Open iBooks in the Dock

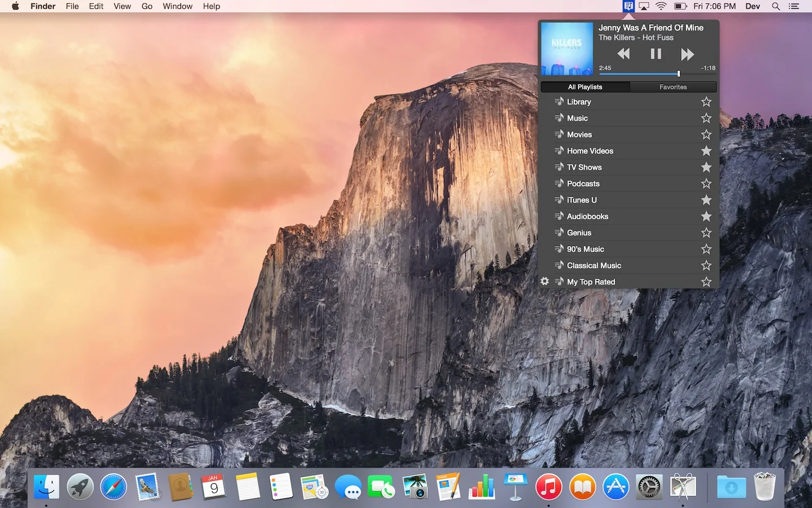click(582, 487)
